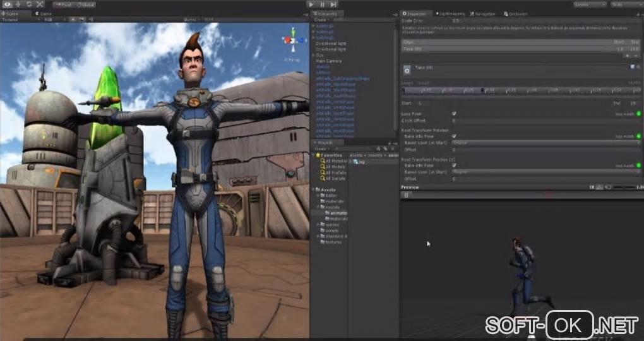Viewport: 644px width, 341px height.
Task: Open the RGB render mode dropdown
Action: point(54,20)
